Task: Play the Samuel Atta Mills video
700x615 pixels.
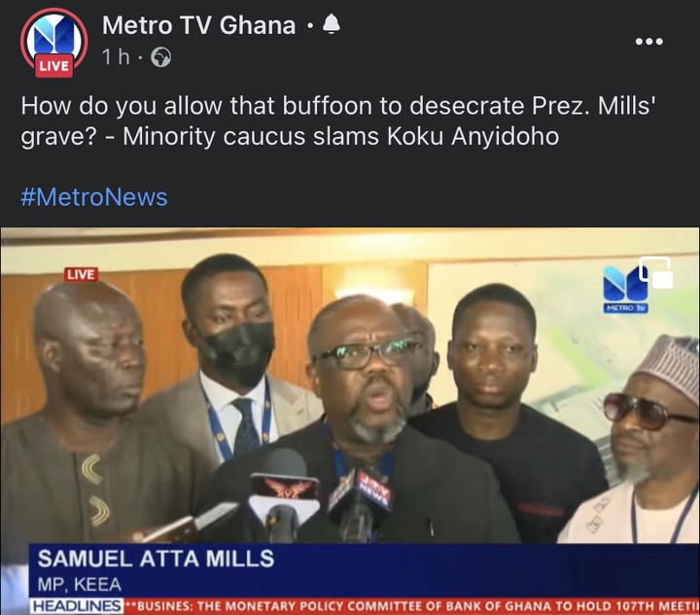Action: [x=350, y=421]
